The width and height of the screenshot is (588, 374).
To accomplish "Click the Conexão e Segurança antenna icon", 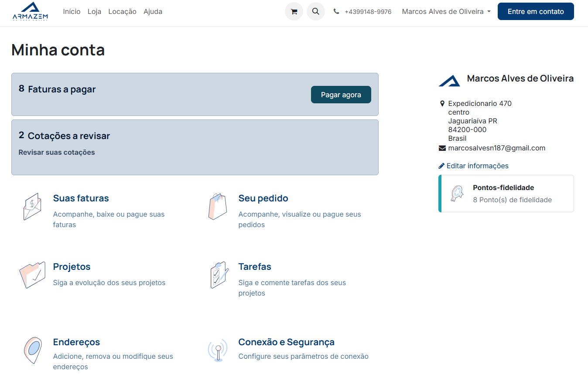I will click(218, 350).
